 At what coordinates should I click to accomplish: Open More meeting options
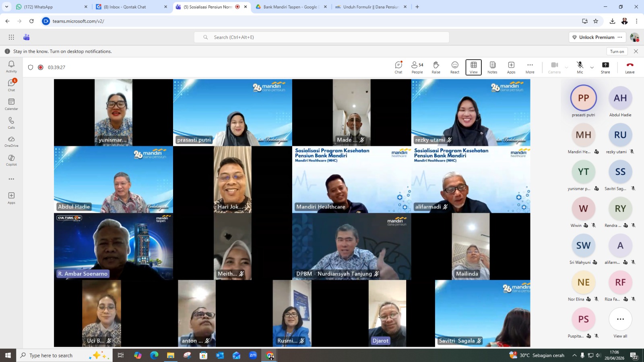click(x=530, y=67)
